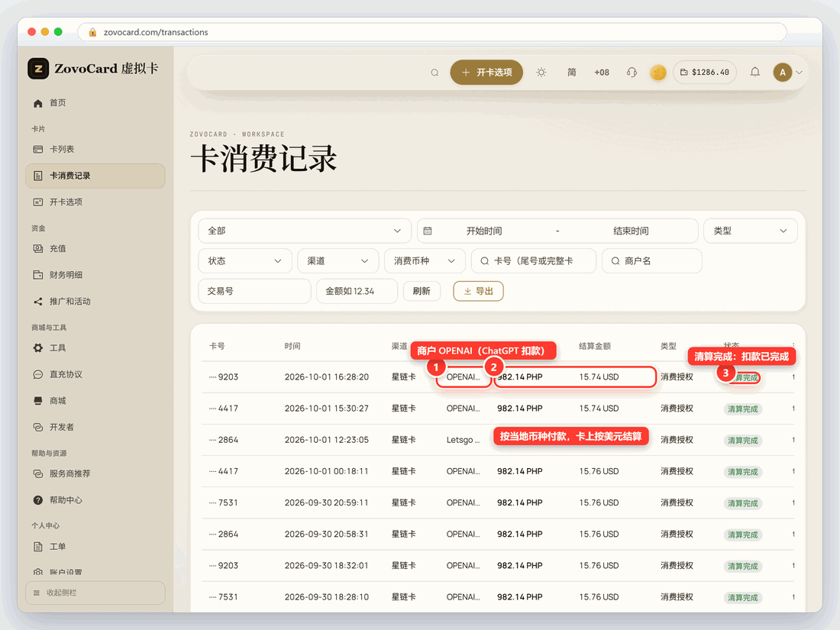This screenshot has height=630, width=840.
Task: Set the 结束时间 date field
Action: click(x=631, y=231)
